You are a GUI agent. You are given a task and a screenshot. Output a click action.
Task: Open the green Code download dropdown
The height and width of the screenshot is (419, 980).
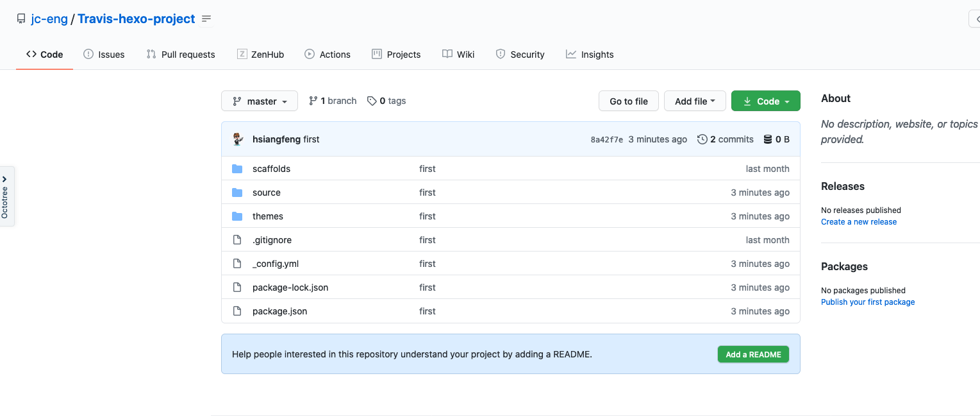pyautogui.click(x=765, y=101)
